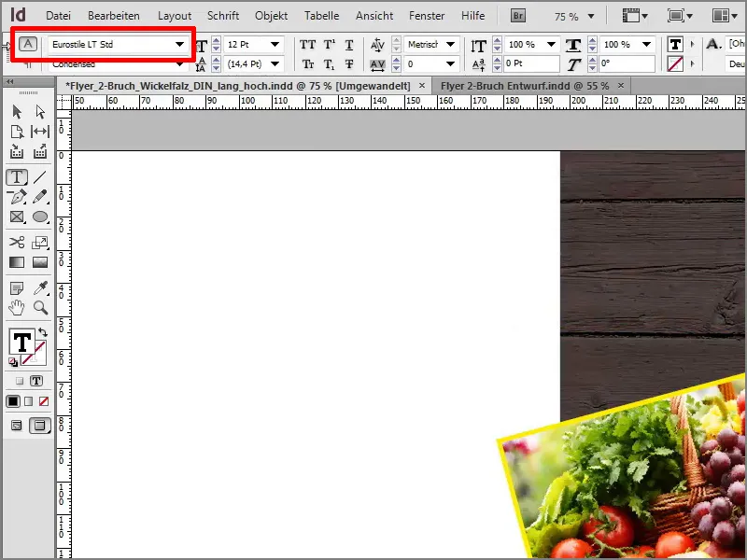Swap fill and stroke arrows
The height and width of the screenshot is (560, 747).
click(x=43, y=332)
